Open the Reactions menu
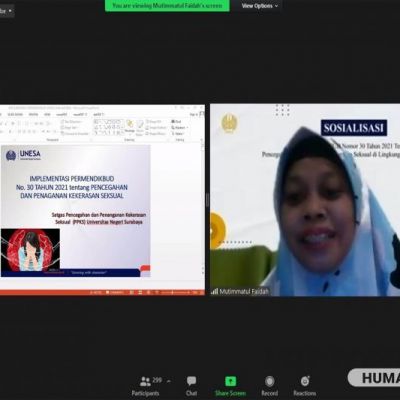The height and width of the screenshot is (400, 400). click(x=304, y=386)
